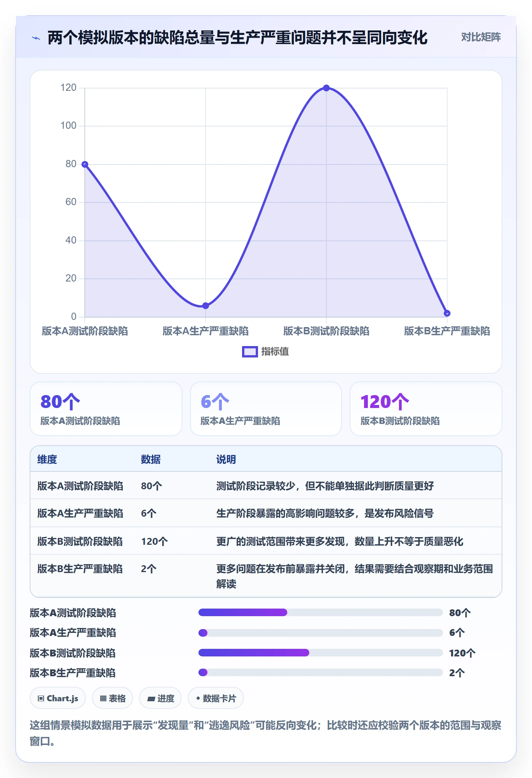Viewport: 532px width, 778px height.
Task: Click the chart peak point at 版本B测试阶段缺陷
Action: pyautogui.click(x=326, y=88)
